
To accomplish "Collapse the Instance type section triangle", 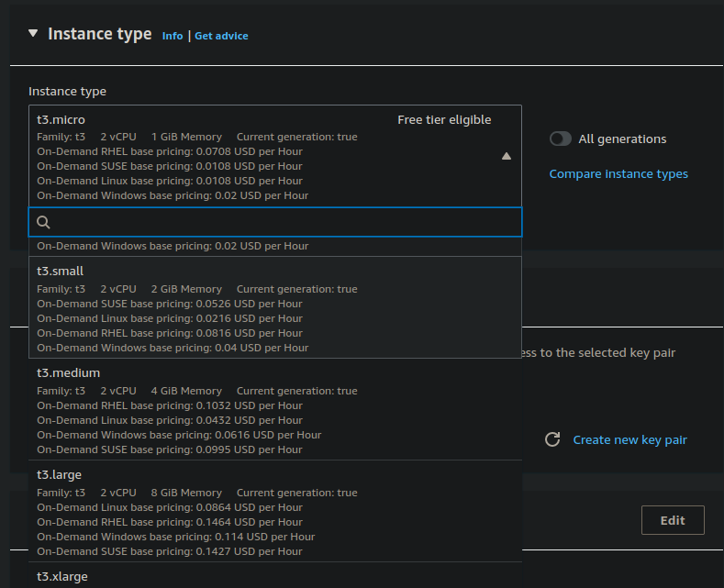I will [33, 33].
